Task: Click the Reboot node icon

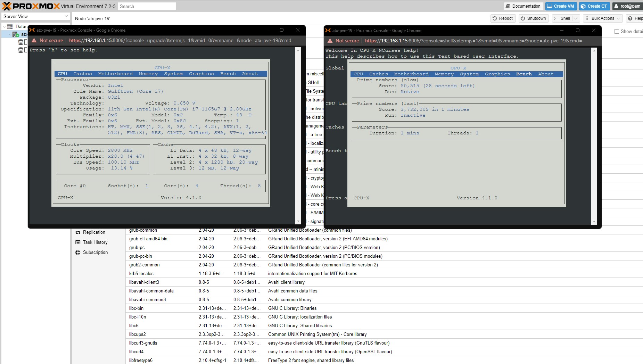Action: click(x=495, y=18)
